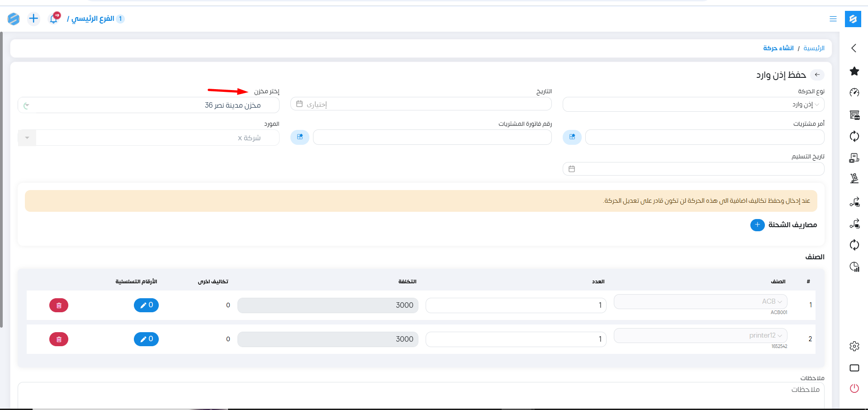Click the purchase order number field
Screen dimensions: 868x410
pos(704,137)
